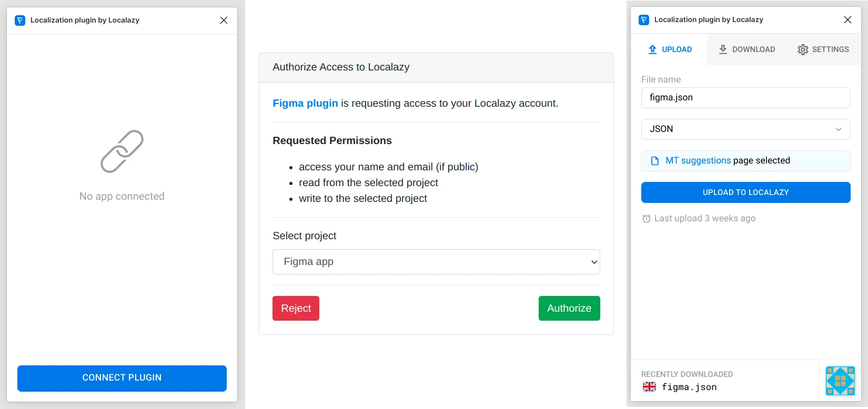Image resolution: width=868 pixels, height=409 pixels.
Task: Expand the JSON file format dropdown
Action: click(x=745, y=129)
